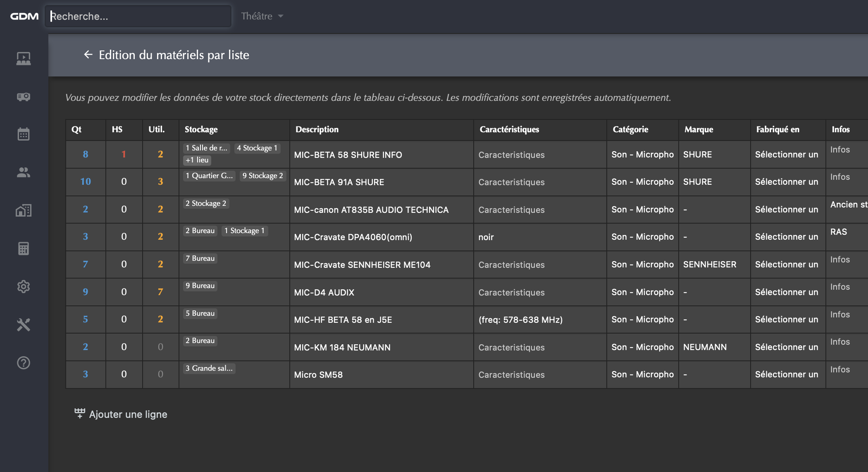Open Catégorie selector for MIC-D4 AUDIX

click(x=642, y=292)
